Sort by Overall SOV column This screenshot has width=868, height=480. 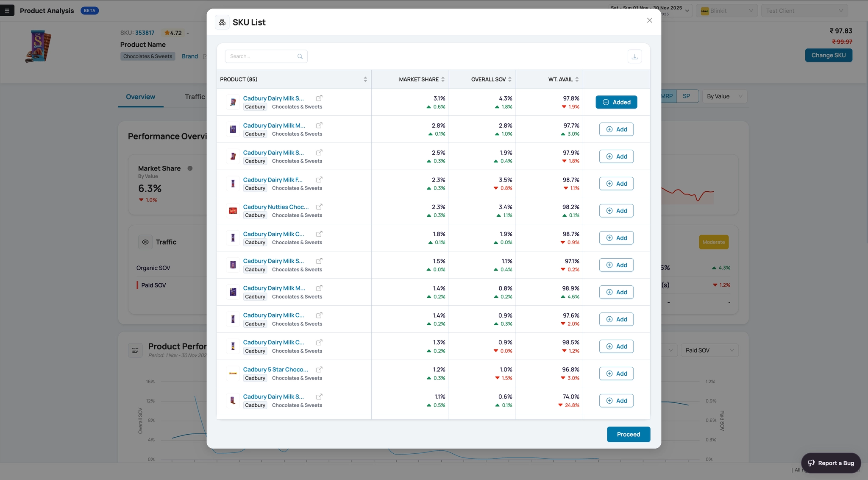tap(510, 79)
